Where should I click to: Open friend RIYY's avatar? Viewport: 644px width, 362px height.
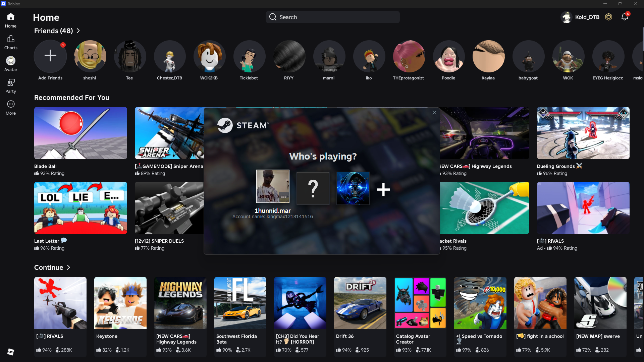point(289,56)
